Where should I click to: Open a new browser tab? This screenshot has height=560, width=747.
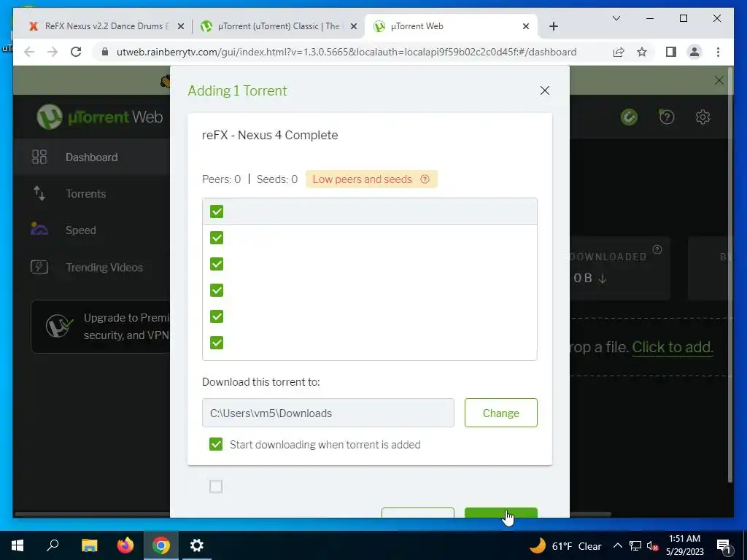(x=553, y=26)
